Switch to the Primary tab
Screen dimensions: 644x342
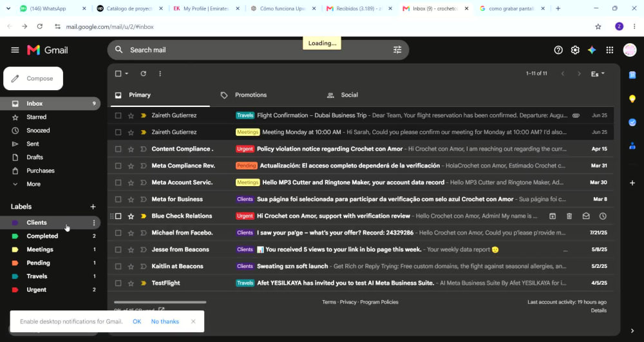[160, 95]
